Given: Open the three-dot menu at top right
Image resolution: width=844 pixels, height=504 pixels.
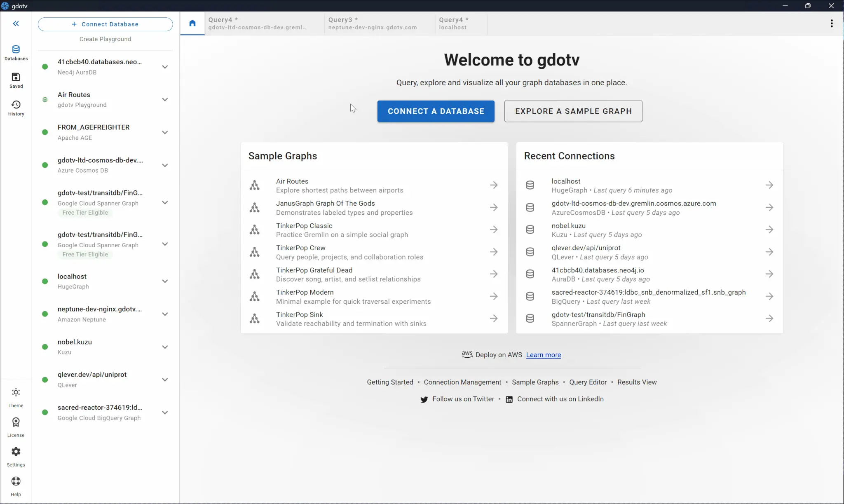Looking at the screenshot, I should (x=832, y=23).
